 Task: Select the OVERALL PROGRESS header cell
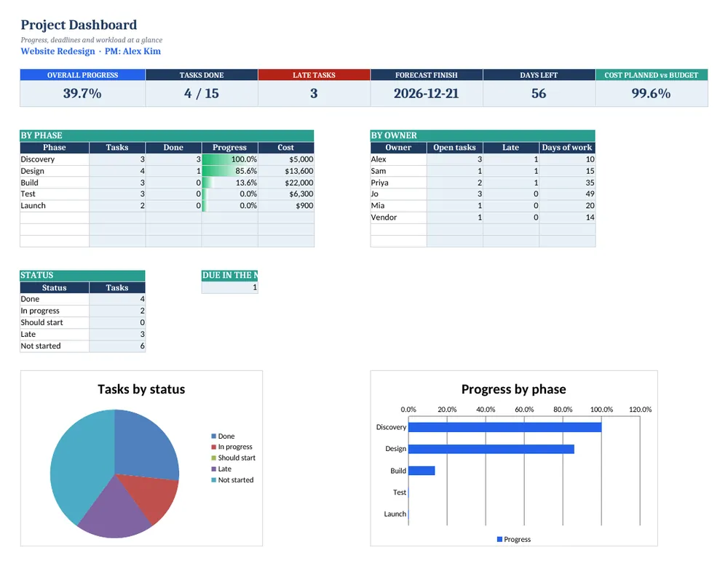click(83, 75)
